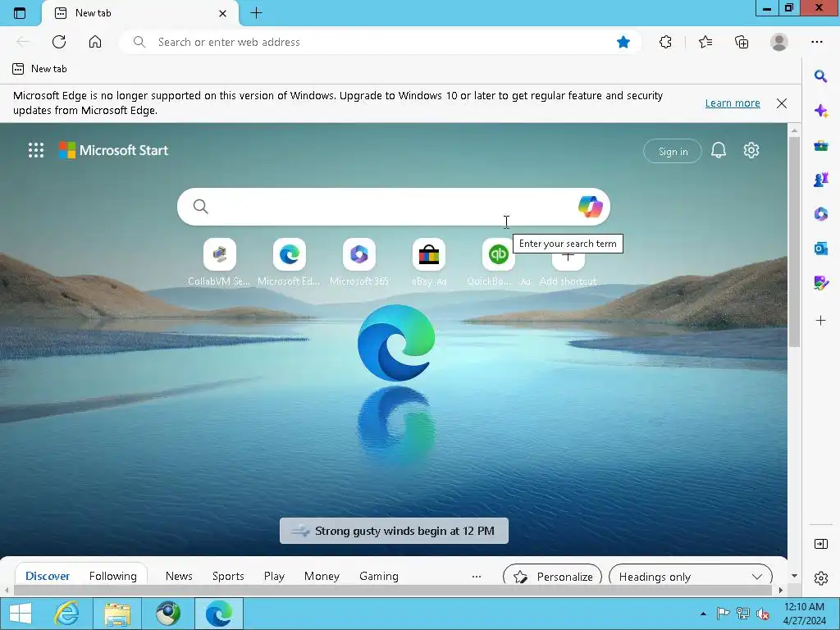This screenshot has width=840, height=630.
Task: Show hidden system tray icons
Action: click(703, 614)
